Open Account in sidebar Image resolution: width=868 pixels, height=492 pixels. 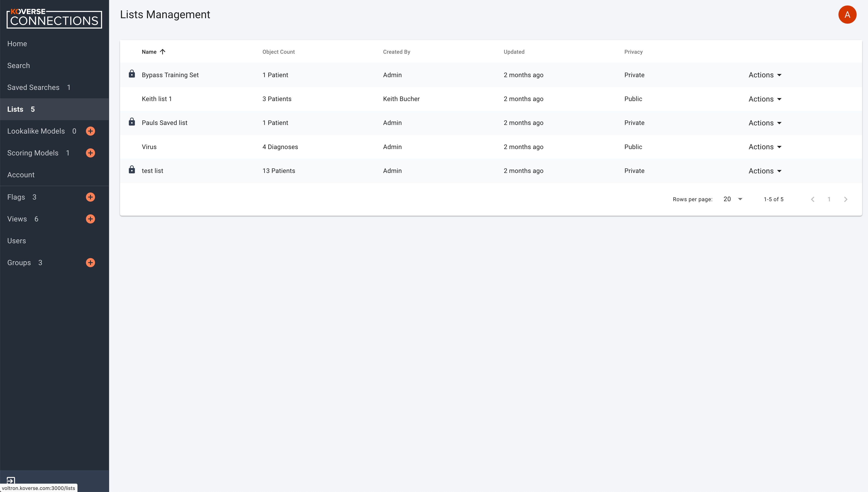[x=21, y=175]
